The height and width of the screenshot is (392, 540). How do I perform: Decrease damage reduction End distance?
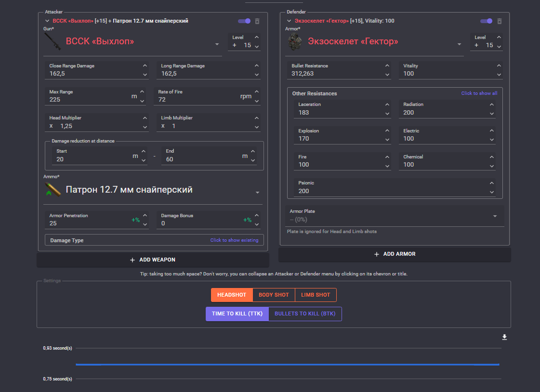pos(253,160)
